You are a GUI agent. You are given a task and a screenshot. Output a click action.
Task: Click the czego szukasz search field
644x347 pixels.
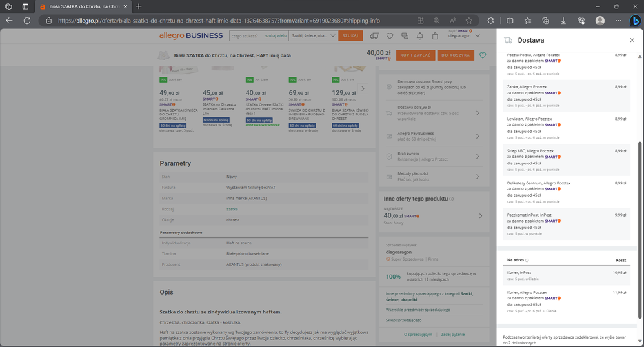coord(245,36)
